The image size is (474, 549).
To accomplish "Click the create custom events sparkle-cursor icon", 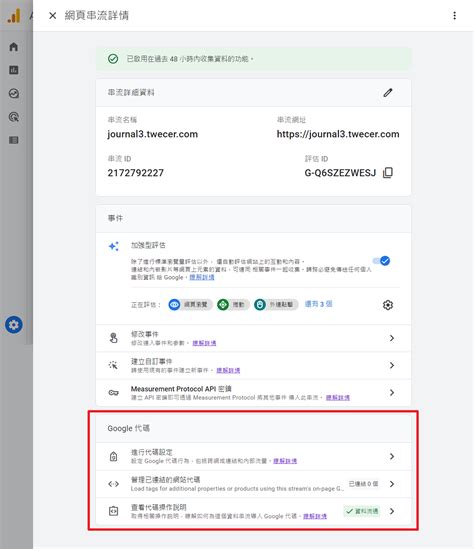I will pos(113,366).
